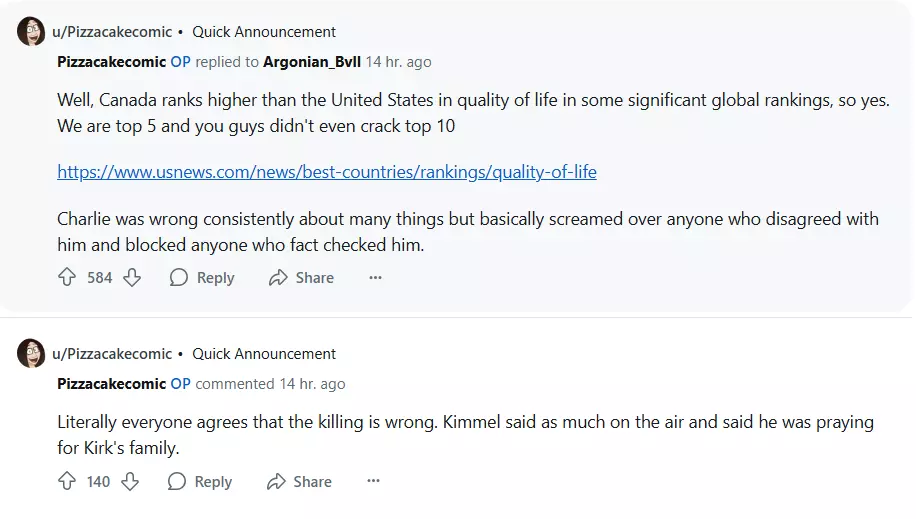Upvote the Canada quality of life comment
This screenshot has height=519, width=916.
point(67,278)
